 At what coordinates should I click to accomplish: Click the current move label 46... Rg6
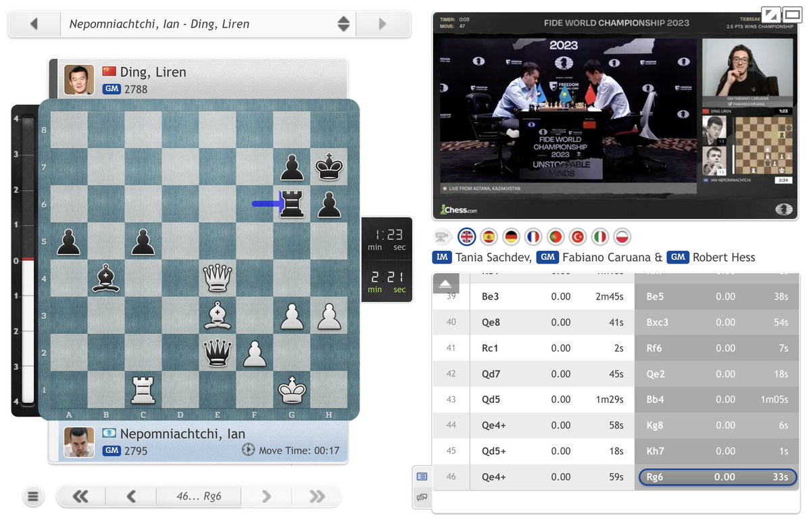pos(199,497)
